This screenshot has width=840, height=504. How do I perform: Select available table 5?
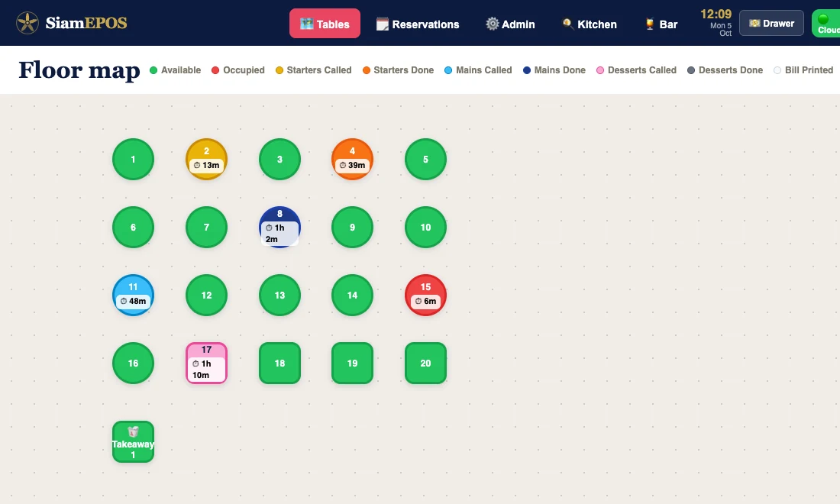pos(426,159)
